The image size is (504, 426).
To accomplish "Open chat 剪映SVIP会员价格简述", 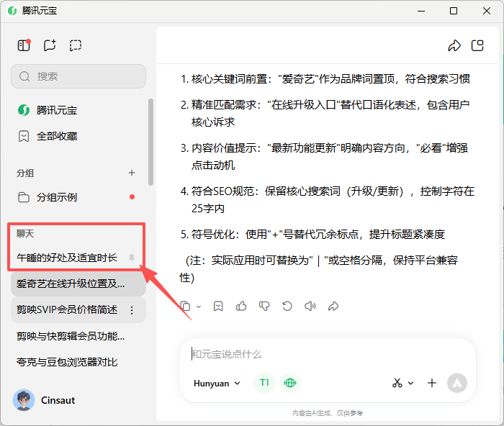I will (x=67, y=309).
